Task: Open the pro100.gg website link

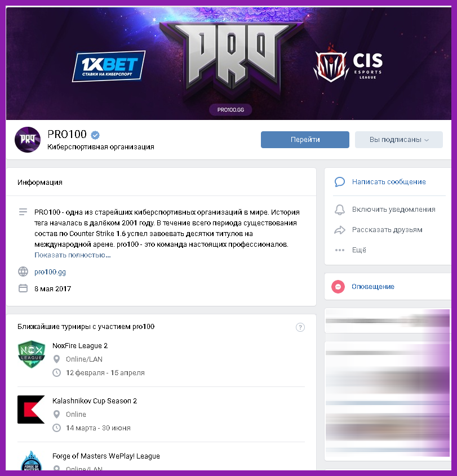Action: coord(50,272)
